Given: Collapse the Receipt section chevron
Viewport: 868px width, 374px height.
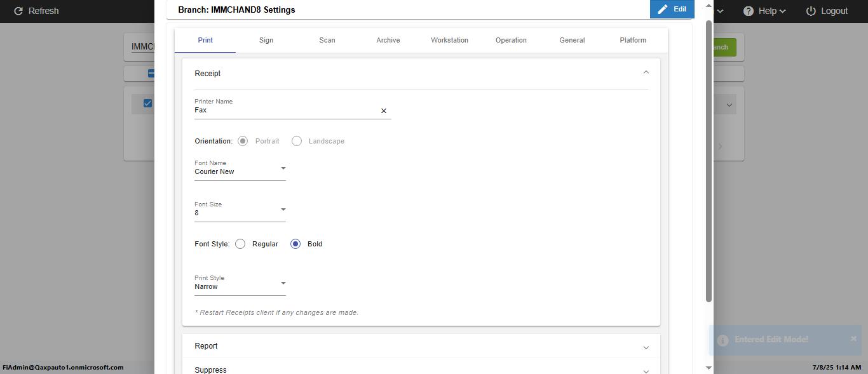Looking at the screenshot, I should click(x=646, y=73).
